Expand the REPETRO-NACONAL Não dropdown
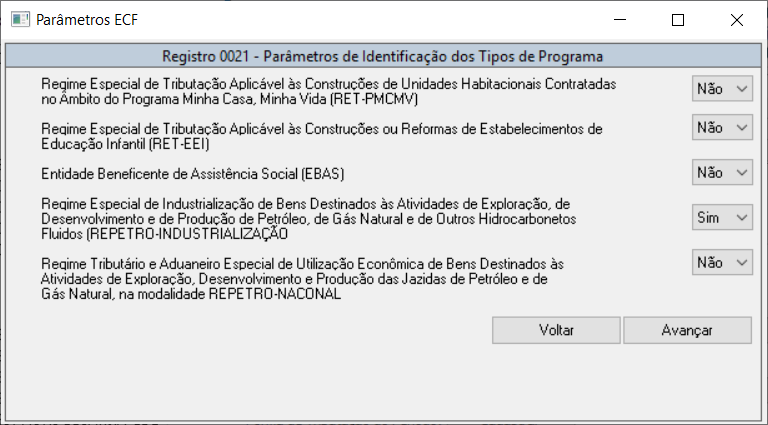This screenshot has width=768, height=425. coord(722,262)
